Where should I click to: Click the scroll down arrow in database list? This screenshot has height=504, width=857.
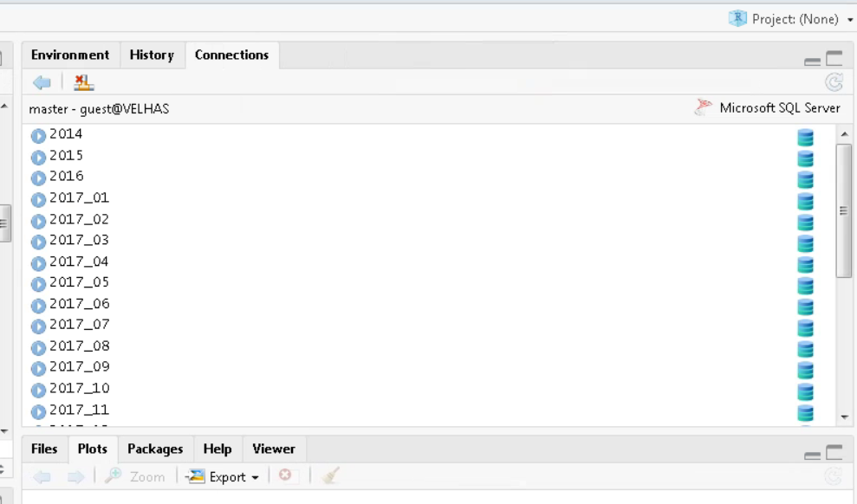[x=845, y=417]
